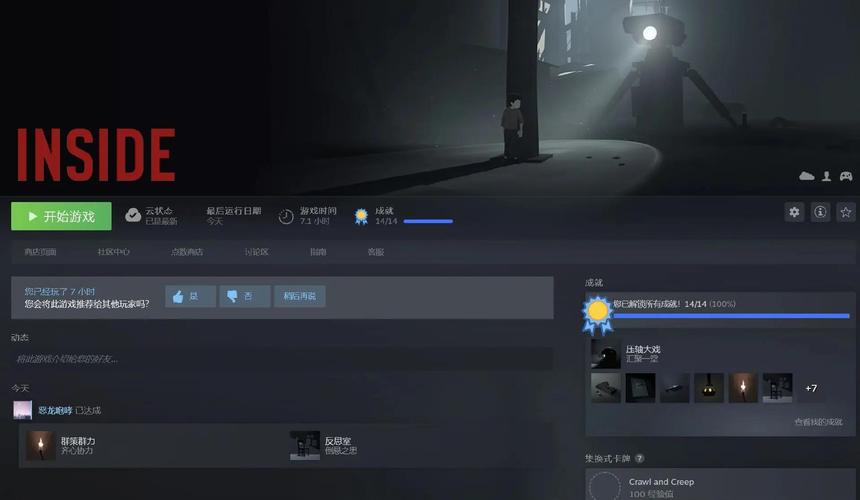Click the 压轴大戏 achievement icon

click(606, 354)
